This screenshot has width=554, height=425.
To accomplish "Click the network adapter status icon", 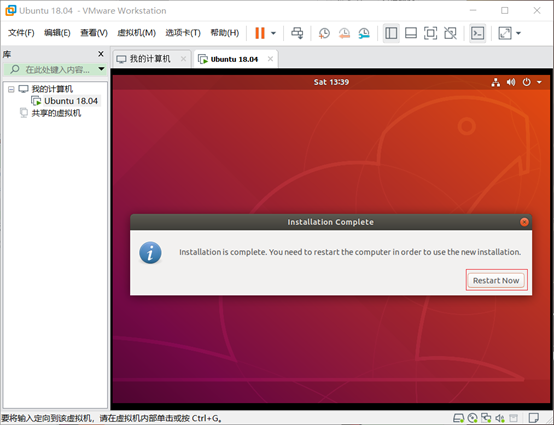I will pos(486,418).
